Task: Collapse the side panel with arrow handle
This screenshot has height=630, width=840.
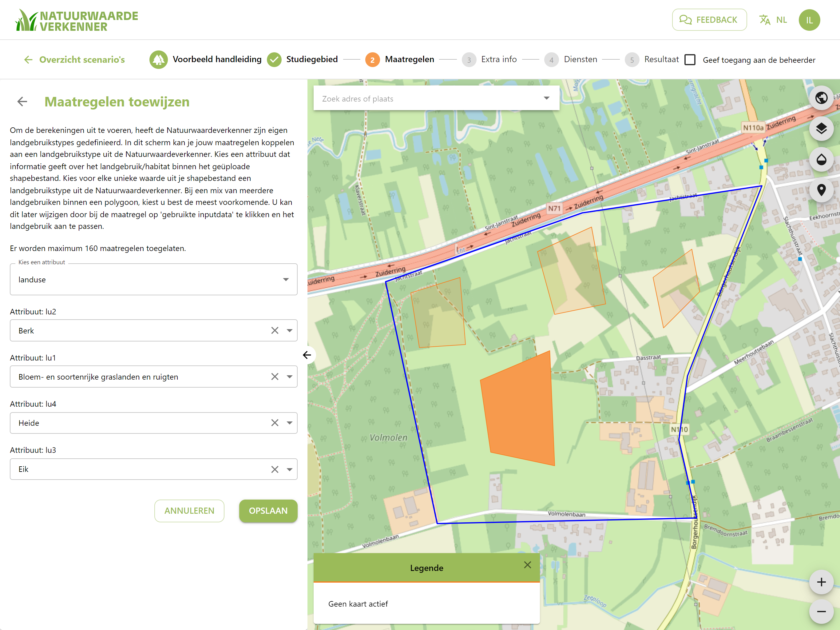Action: point(307,355)
